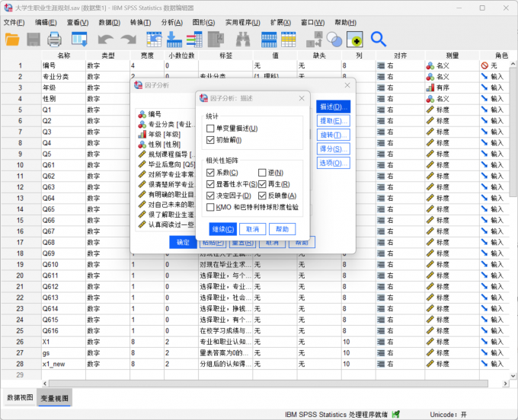Image resolution: width=518 pixels, height=420 pixels.
Task: Click the input role arrow icon in row 28
Action: point(484,364)
